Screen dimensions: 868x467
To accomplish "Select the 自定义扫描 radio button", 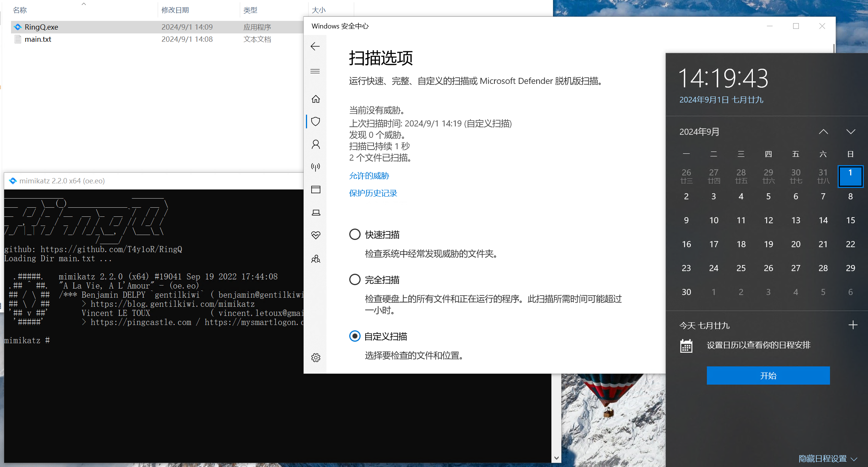I will point(355,336).
